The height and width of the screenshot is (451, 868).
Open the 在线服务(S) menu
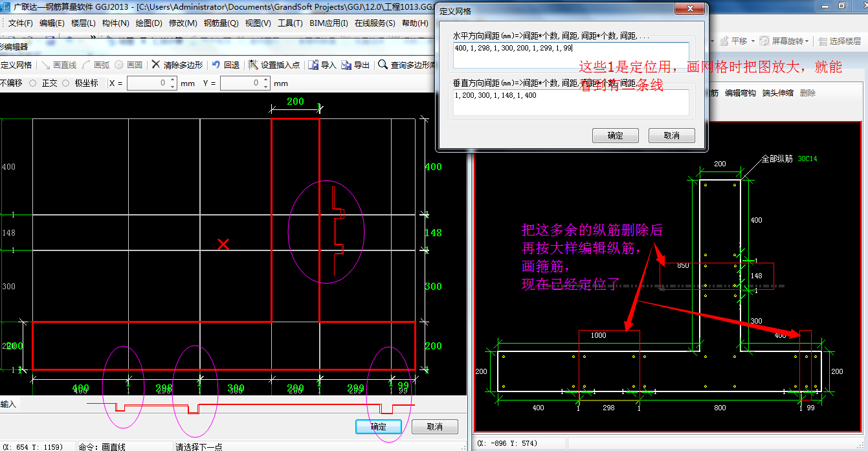[375, 23]
